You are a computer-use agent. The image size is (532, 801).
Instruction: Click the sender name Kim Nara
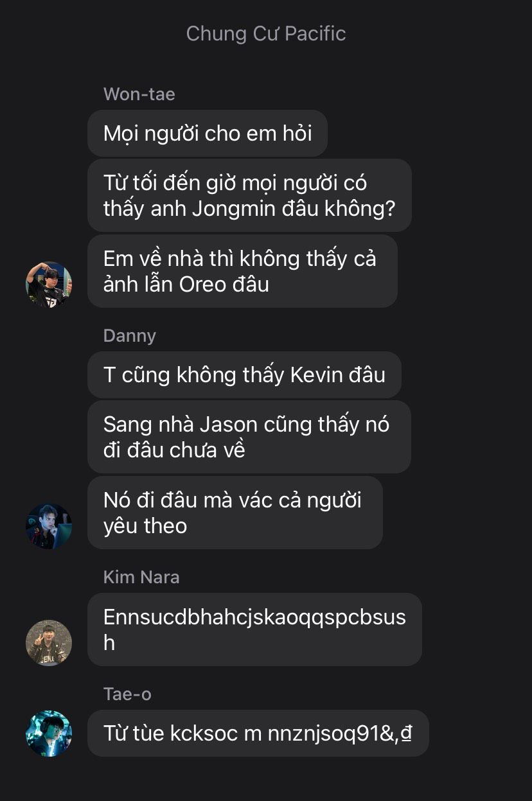coord(141,577)
